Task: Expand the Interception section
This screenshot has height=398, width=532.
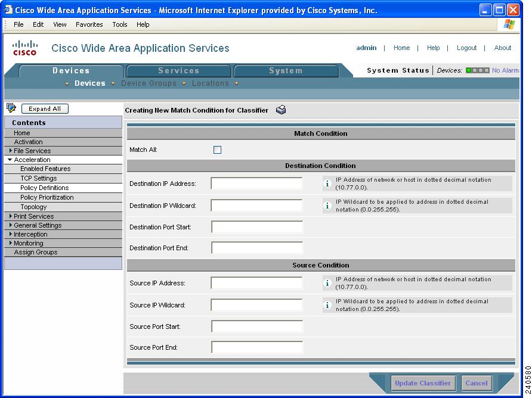Action: click(11, 234)
